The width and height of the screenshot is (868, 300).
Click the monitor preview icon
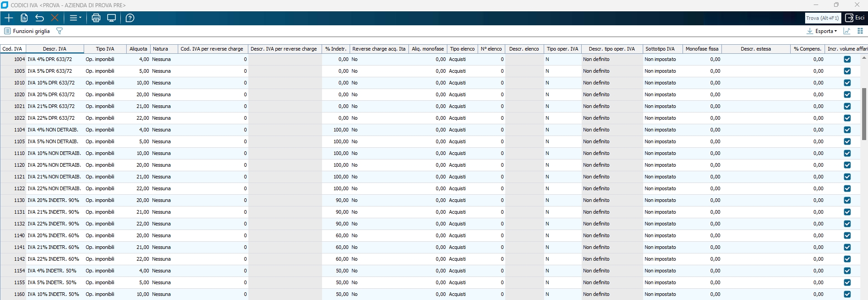click(x=111, y=18)
